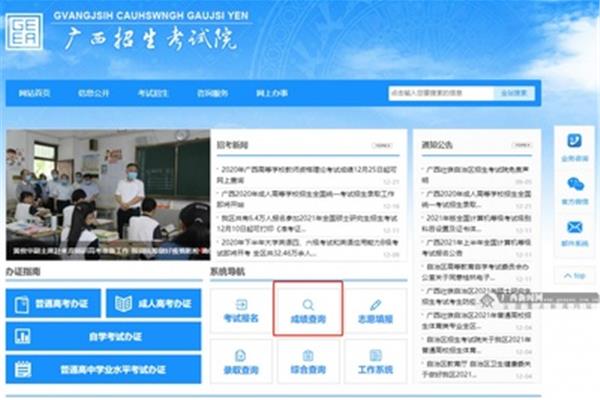The height and width of the screenshot is (400, 600).
Task: Open 工作系统 work system tile
Action: pos(375,361)
